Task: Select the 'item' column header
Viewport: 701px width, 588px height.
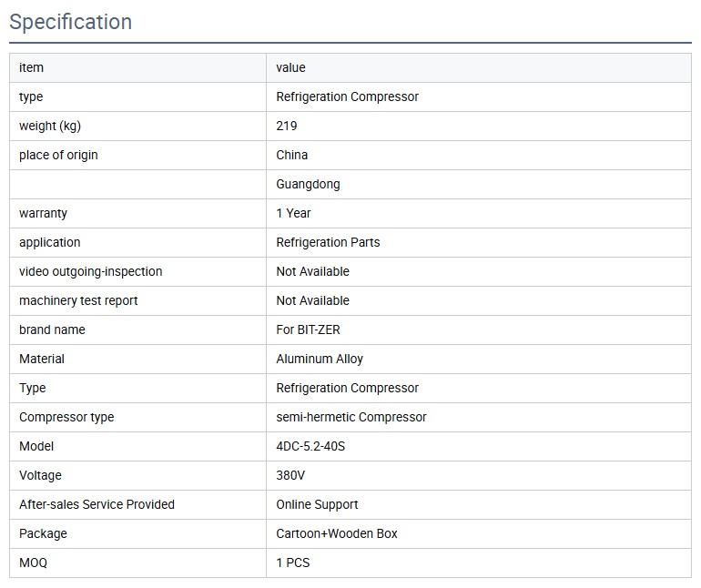Action: [x=31, y=67]
